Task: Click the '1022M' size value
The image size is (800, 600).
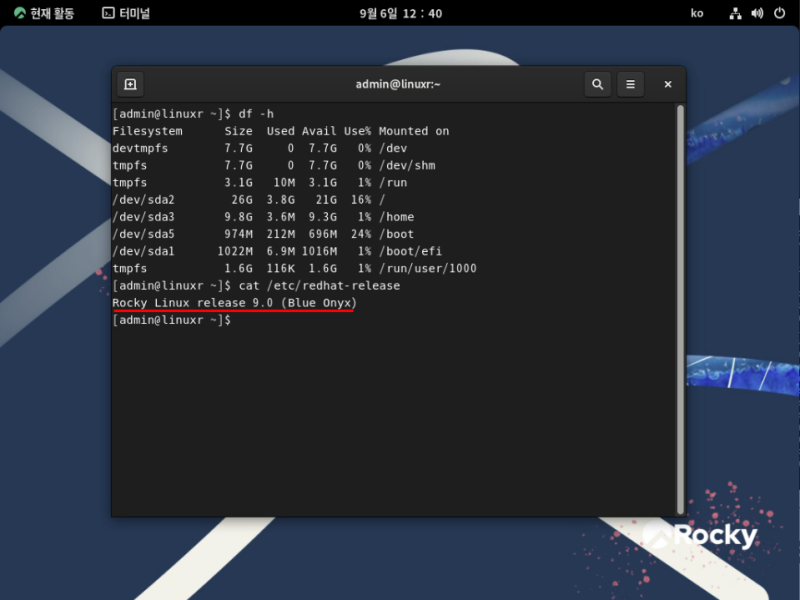Action: tap(235, 252)
